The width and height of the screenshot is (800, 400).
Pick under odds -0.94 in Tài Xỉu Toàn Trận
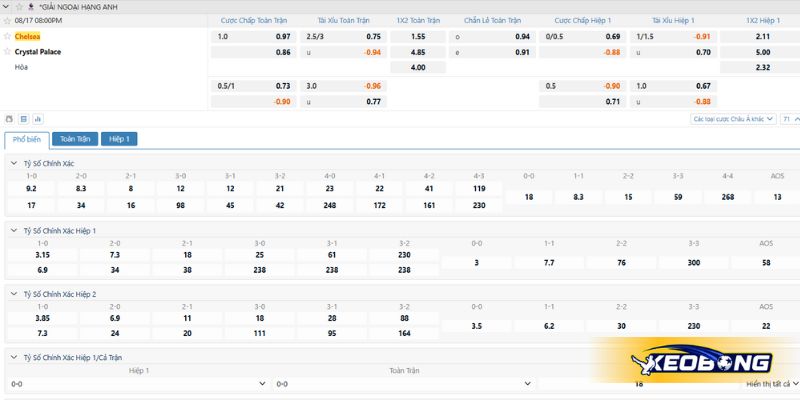pos(343,52)
